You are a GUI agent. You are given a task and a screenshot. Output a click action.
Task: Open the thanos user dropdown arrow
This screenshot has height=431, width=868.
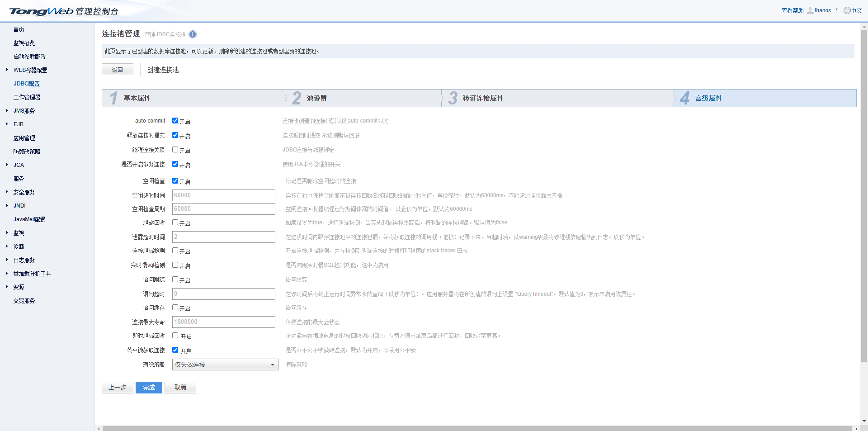[x=836, y=9]
